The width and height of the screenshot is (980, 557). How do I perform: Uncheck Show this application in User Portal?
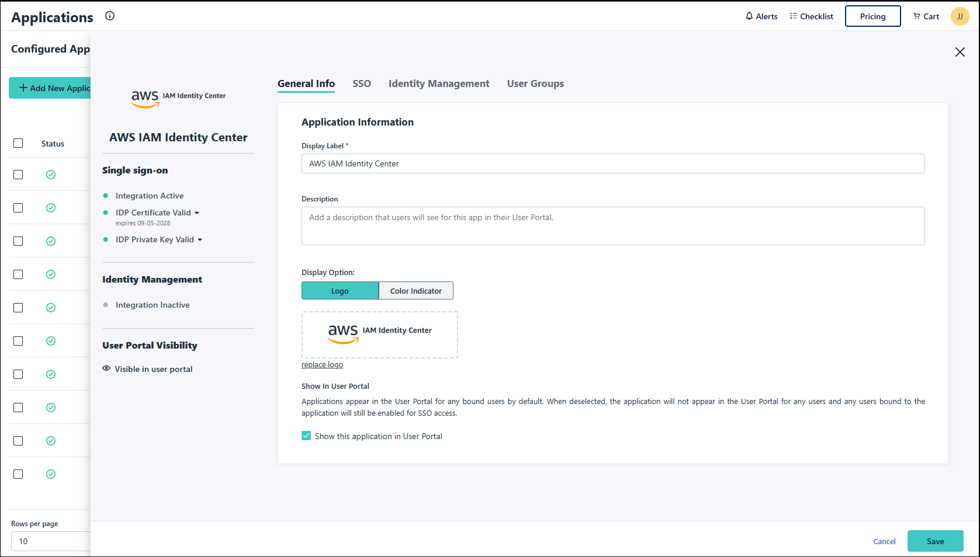click(306, 436)
